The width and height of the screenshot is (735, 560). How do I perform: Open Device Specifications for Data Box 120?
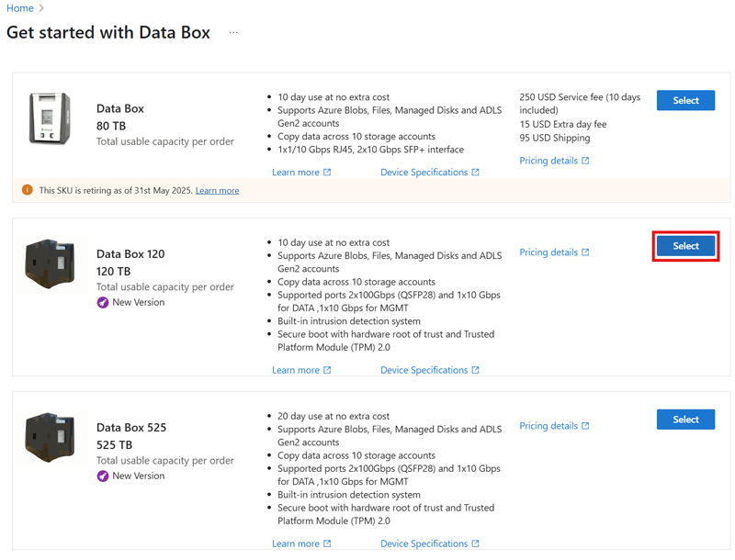click(424, 371)
